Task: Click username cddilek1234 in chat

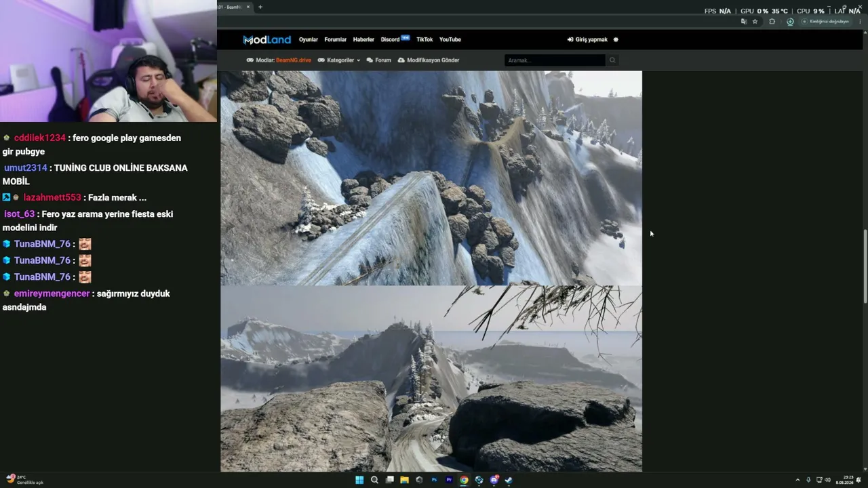Action: coord(40,138)
